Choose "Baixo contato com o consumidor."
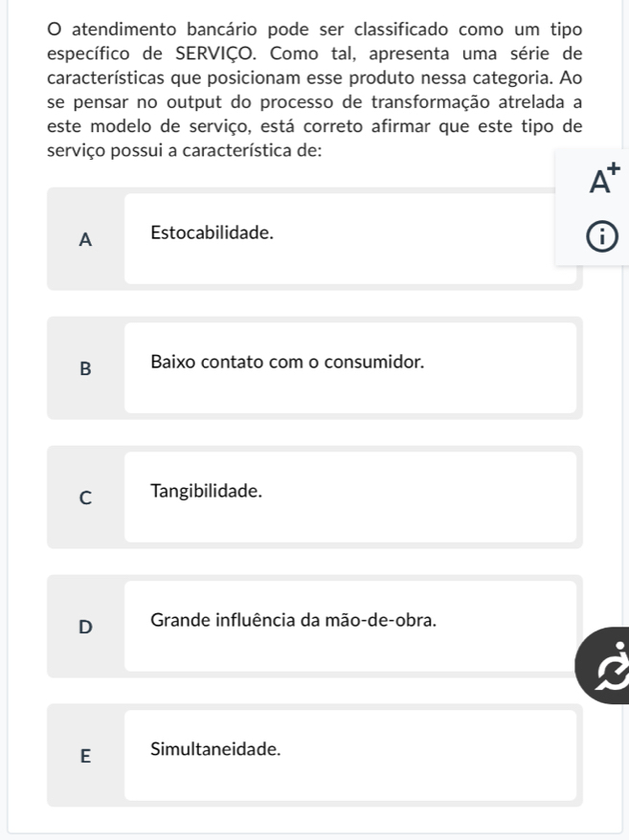 286,363
